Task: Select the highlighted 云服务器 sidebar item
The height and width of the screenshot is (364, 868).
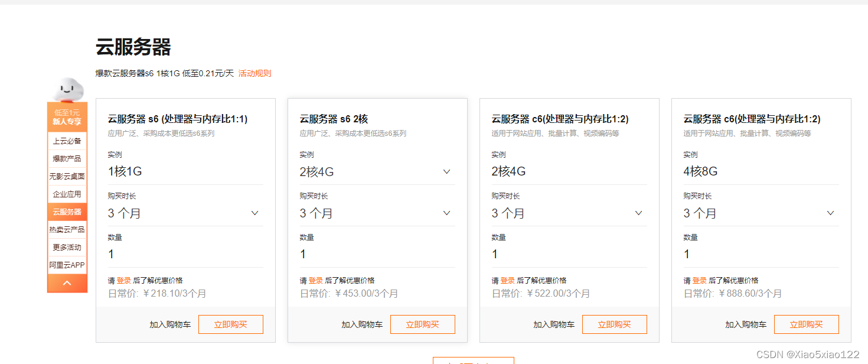Action: tap(67, 212)
